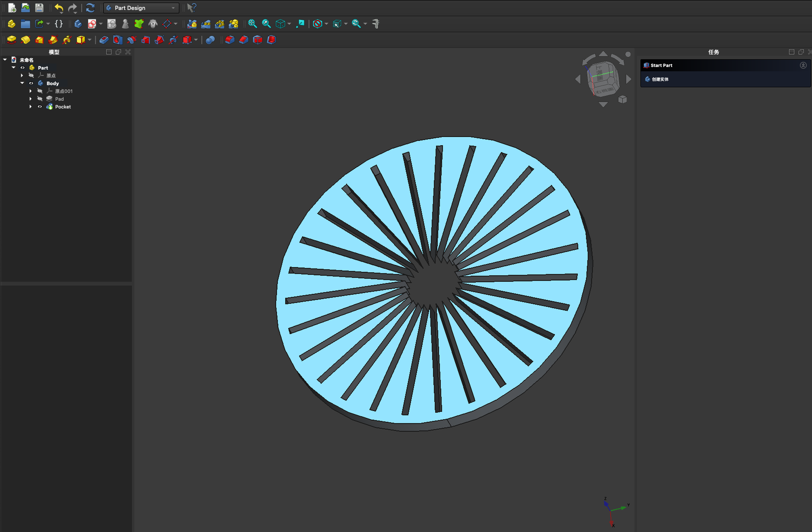This screenshot has height=532, width=812.
Task: Click the Boolean operation icon
Action: [210, 40]
